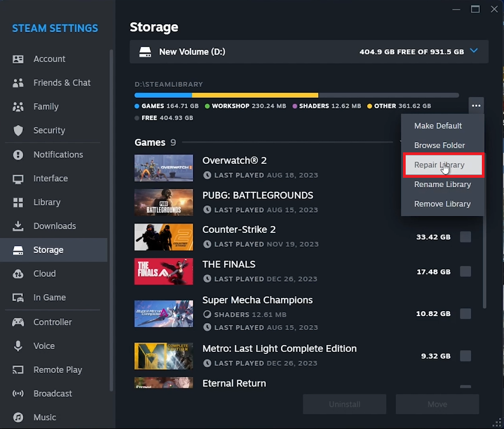Click the blue GAMES legend dot

[137, 106]
